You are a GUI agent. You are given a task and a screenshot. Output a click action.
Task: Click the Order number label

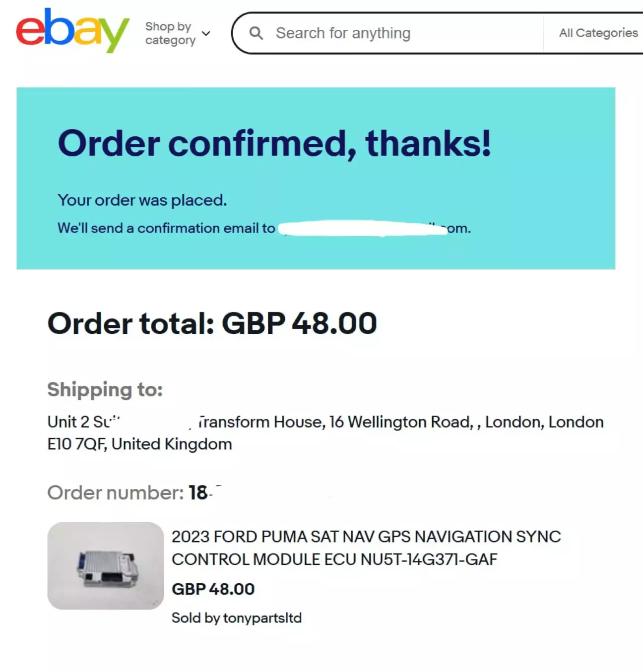115,493
